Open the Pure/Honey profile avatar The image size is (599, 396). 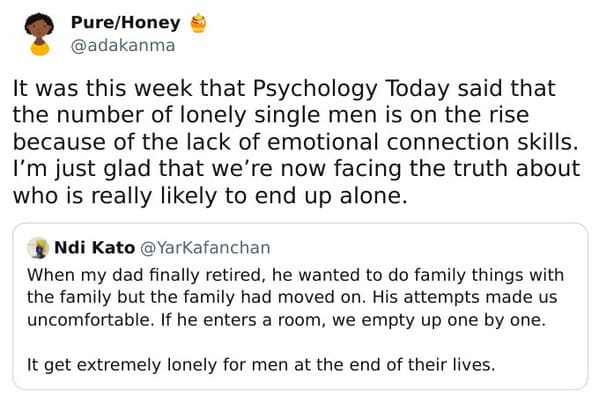[x=39, y=34]
